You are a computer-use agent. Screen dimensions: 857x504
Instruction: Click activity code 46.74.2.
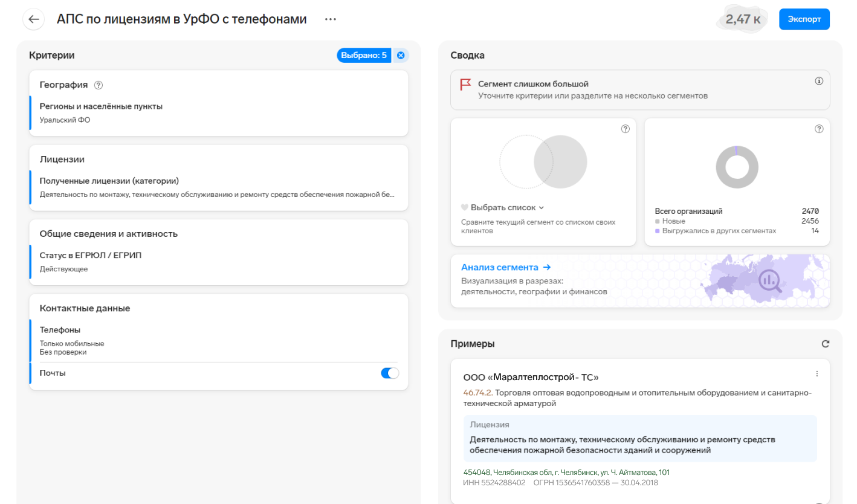click(x=477, y=393)
